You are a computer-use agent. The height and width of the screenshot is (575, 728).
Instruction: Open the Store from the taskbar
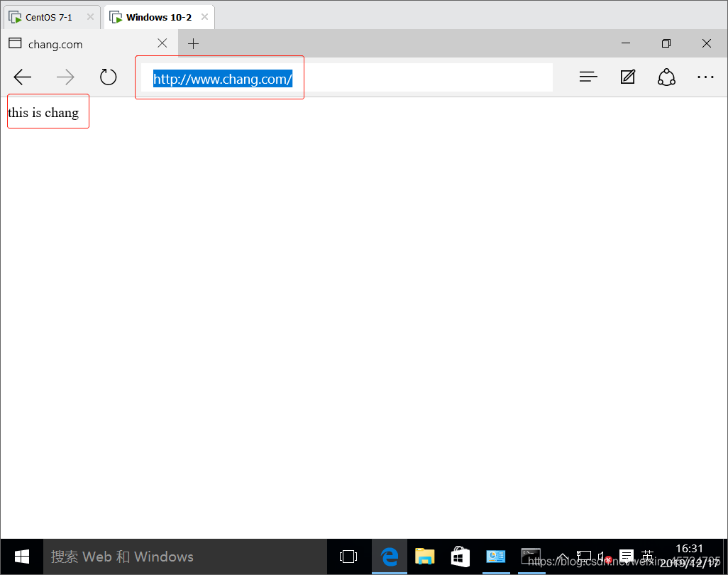pos(460,557)
